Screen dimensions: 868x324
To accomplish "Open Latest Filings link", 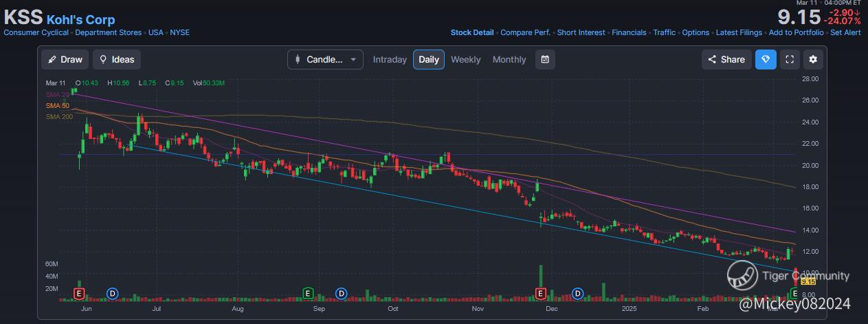I will tap(739, 32).
